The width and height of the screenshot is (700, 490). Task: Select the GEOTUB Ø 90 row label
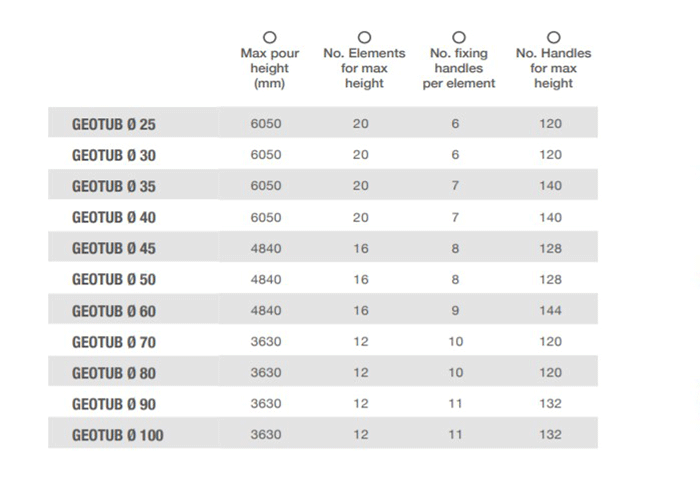(114, 404)
